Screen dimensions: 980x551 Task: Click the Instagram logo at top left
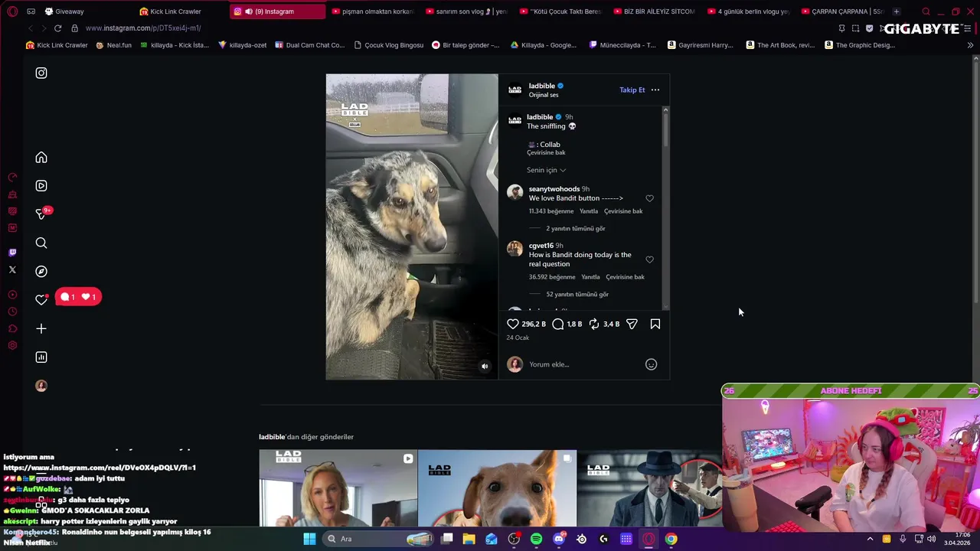tap(41, 73)
